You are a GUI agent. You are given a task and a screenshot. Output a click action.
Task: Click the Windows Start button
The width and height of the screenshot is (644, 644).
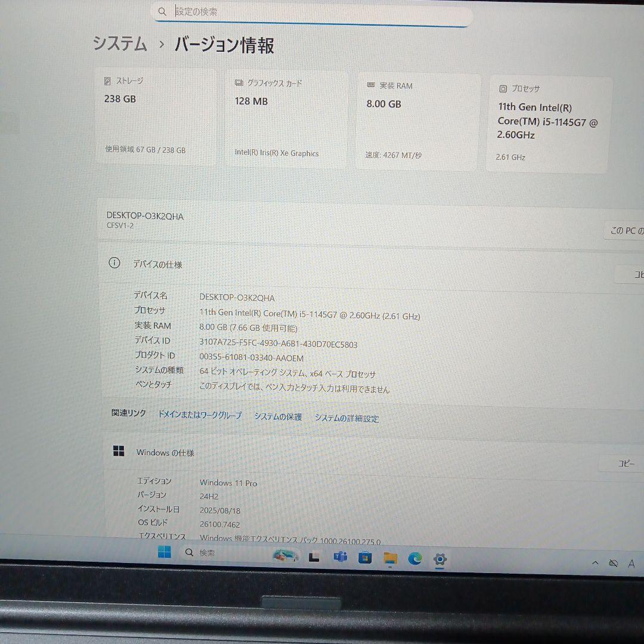point(165,553)
